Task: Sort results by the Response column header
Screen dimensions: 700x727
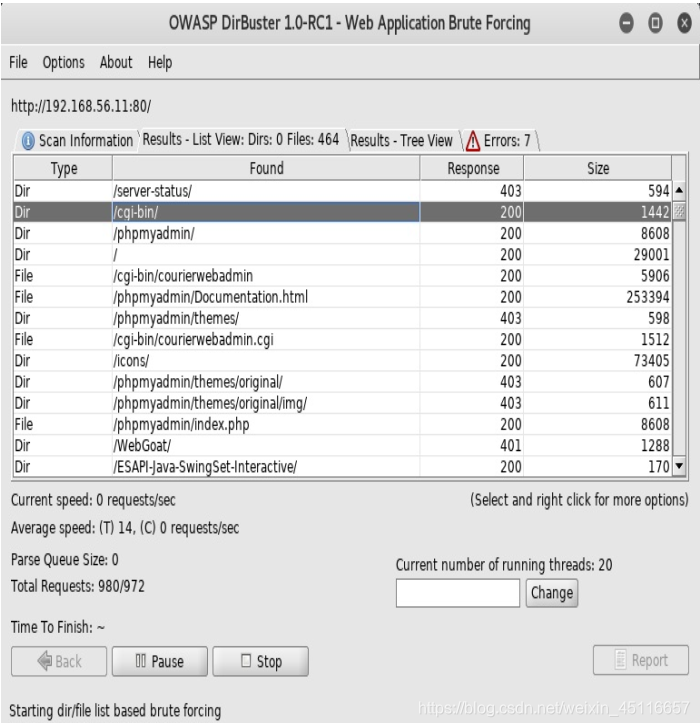Action: [x=472, y=169]
